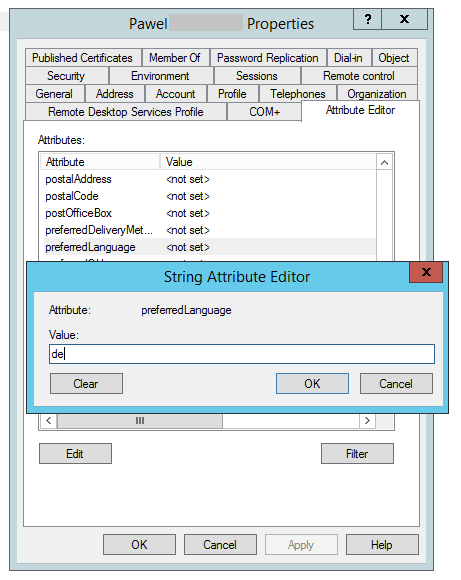Select the postalCode attribute row
Image resolution: width=461 pixels, height=580 pixels.
[209, 196]
